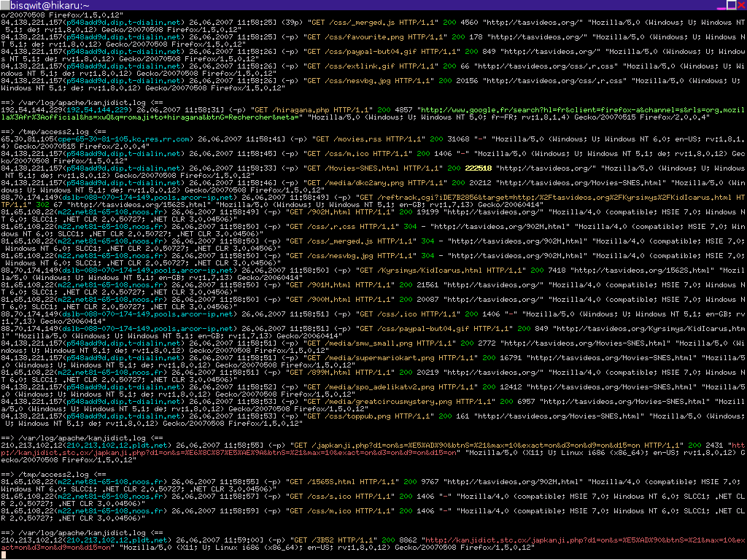Maximize the bisqwit@hikaru terminal window
Screen dimensions: 747x560
pos(731,5)
